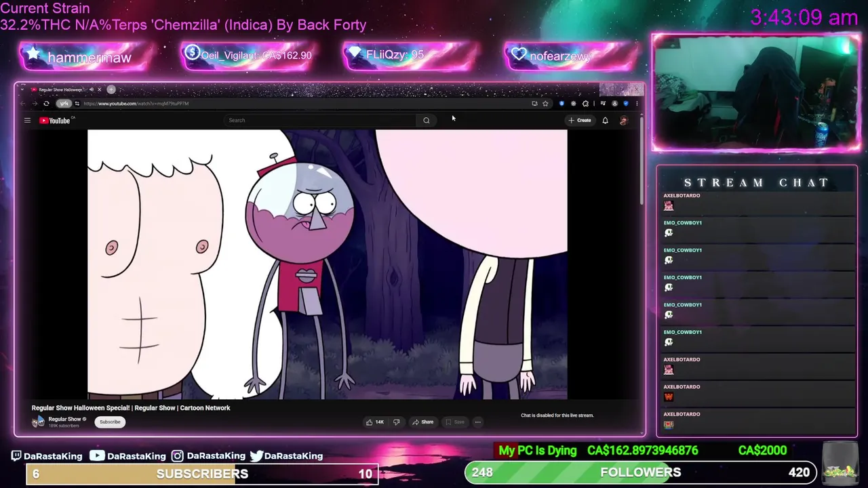The height and width of the screenshot is (488, 868).
Task: Click the YouTube page vertical scrollbar
Action: click(x=642, y=163)
